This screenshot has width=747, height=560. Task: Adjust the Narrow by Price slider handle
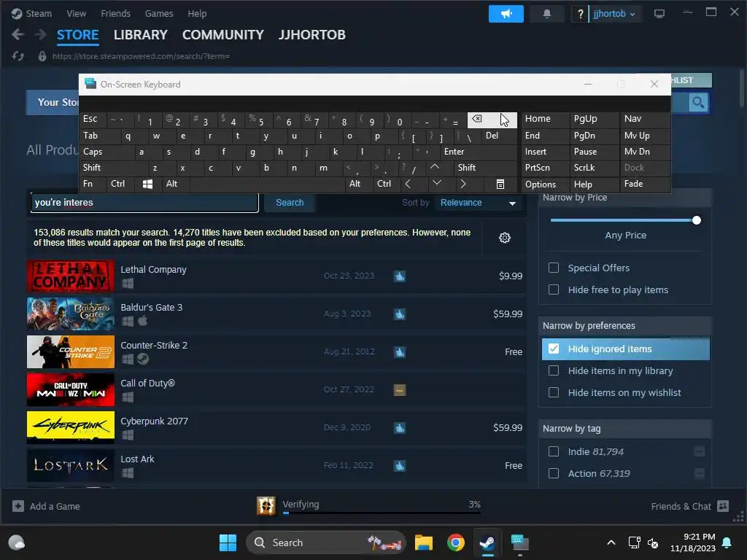coord(697,220)
